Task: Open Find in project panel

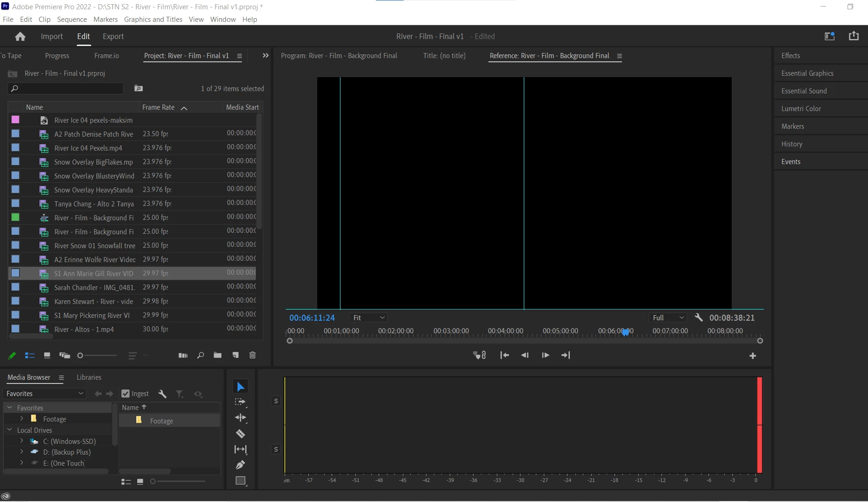Action: click(200, 356)
